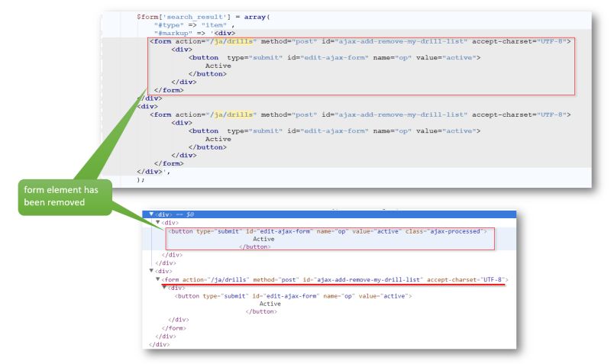Click the "Active" text under the ajax-processed button

click(263, 239)
